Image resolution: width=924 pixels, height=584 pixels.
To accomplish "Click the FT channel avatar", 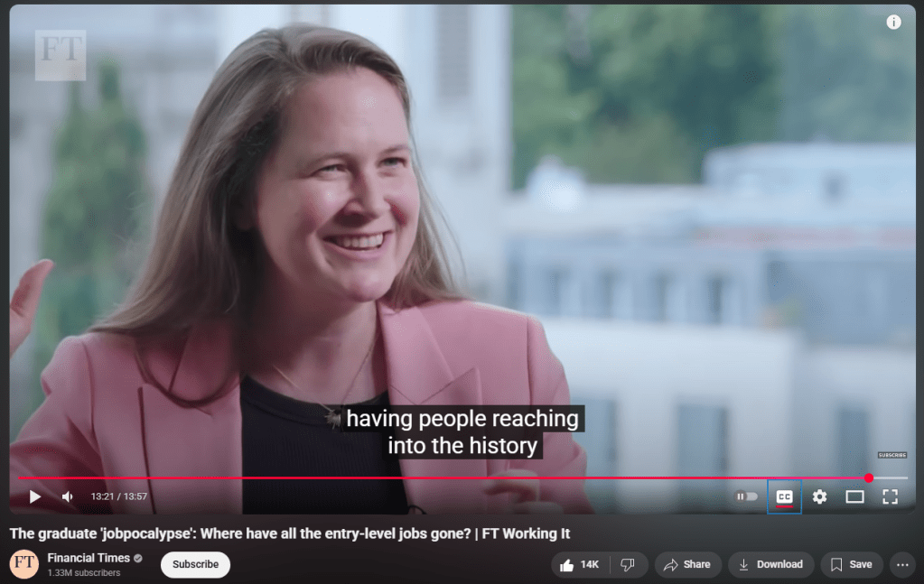I will [x=24, y=564].
